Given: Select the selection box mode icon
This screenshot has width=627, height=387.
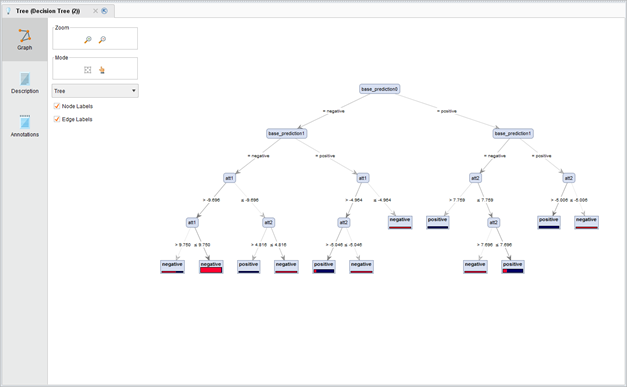Looking at the screenshot, I should point(88,70).
